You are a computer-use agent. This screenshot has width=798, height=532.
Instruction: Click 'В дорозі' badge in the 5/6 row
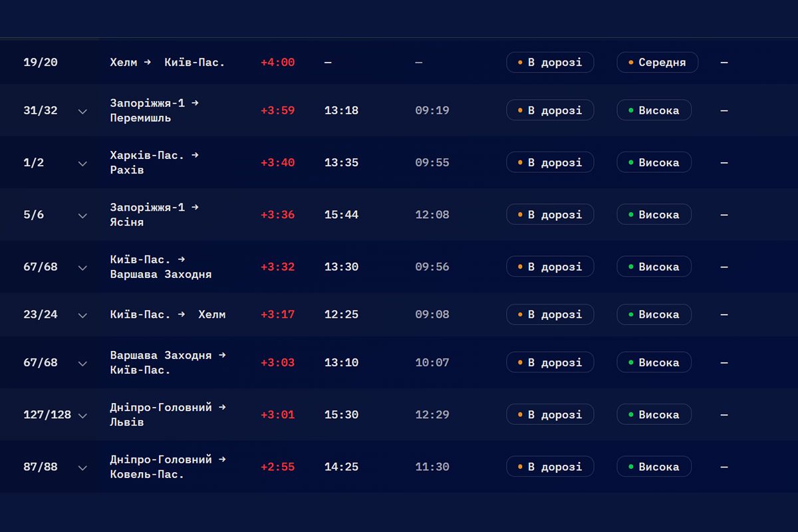(550, 215)
